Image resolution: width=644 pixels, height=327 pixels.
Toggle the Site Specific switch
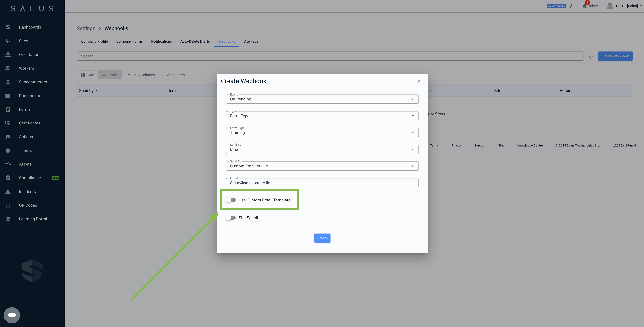[231, 218]
